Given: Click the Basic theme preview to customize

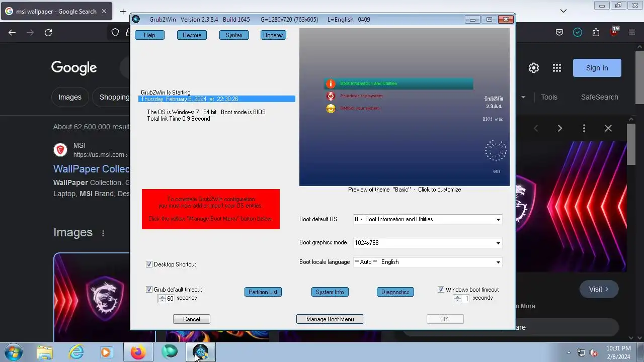Looking at the screenshot, I should coord(405,107).
